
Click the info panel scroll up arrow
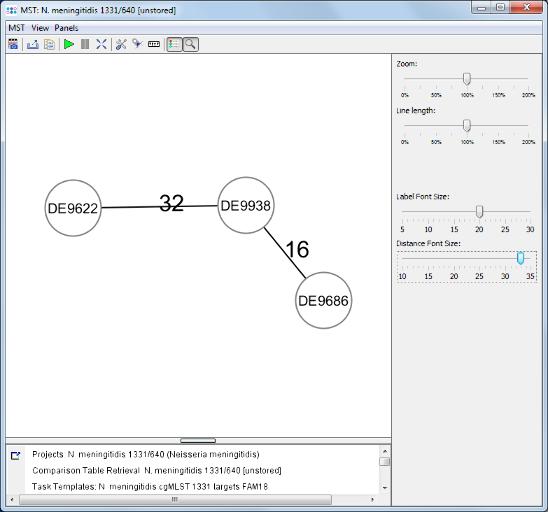click(384, 451)
